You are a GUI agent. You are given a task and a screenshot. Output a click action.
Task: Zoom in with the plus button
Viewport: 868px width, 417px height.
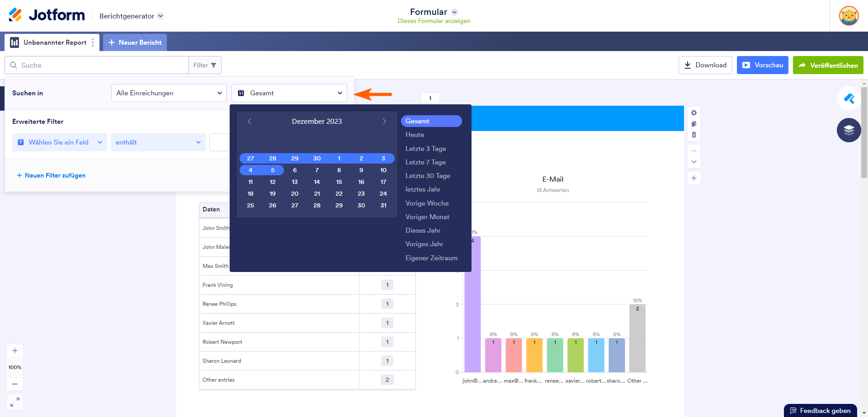pos(15,351)
